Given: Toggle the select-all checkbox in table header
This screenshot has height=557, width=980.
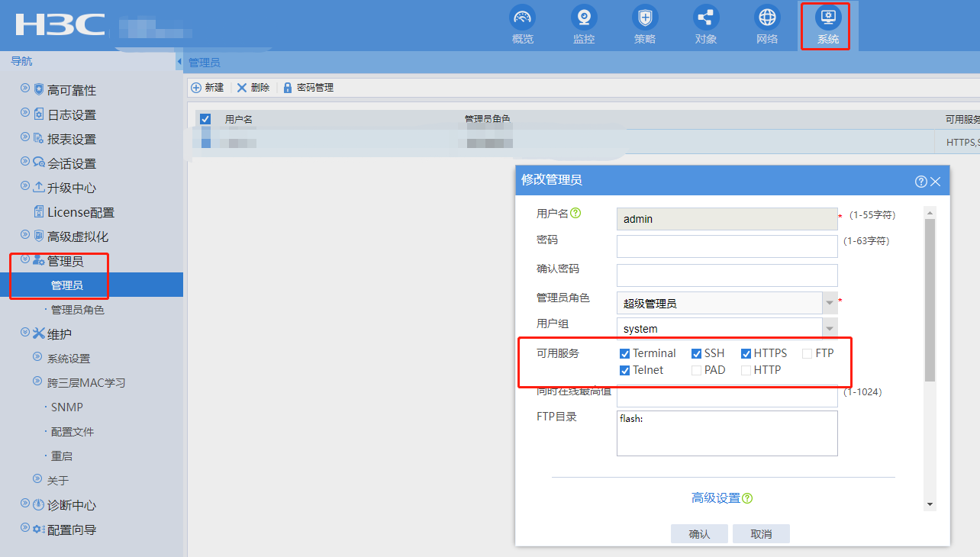Looking at the screenshot, I should tap(205, 119).
